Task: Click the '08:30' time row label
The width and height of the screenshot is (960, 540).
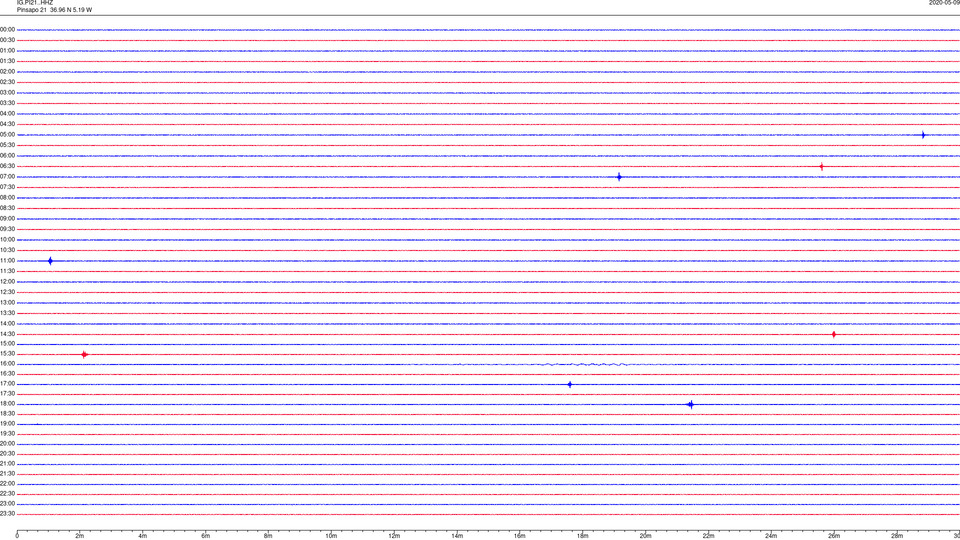Action: tap(7, 208)
